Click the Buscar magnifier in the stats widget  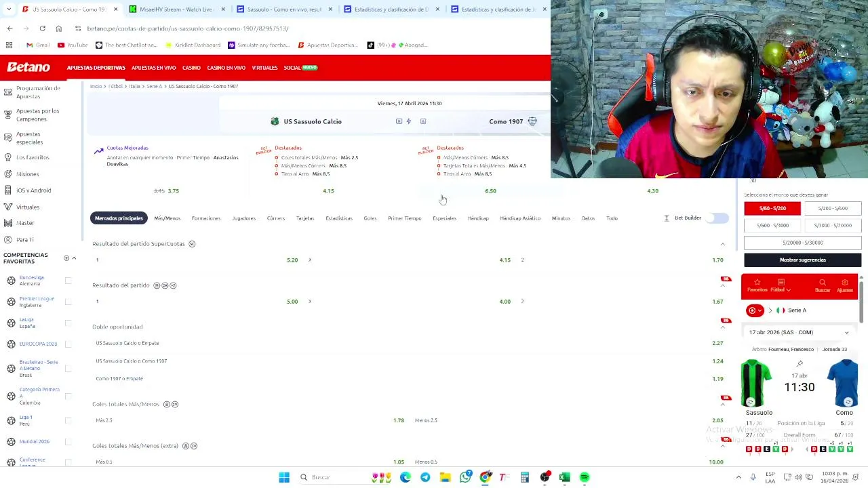pos(823,285)
